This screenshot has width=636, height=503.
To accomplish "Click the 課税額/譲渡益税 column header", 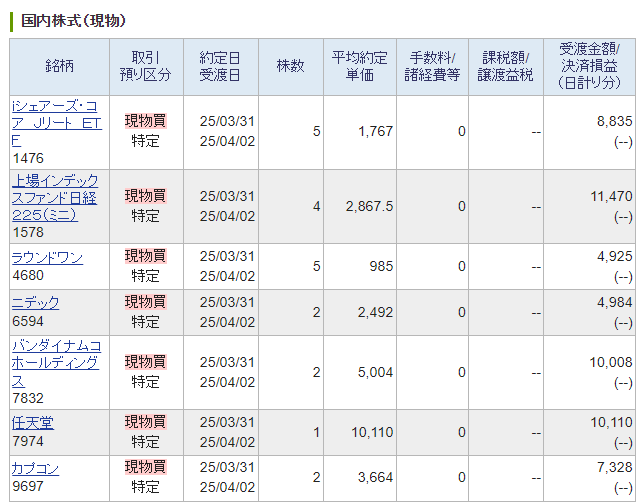I will pyautogui.click(x=505, y=67).
